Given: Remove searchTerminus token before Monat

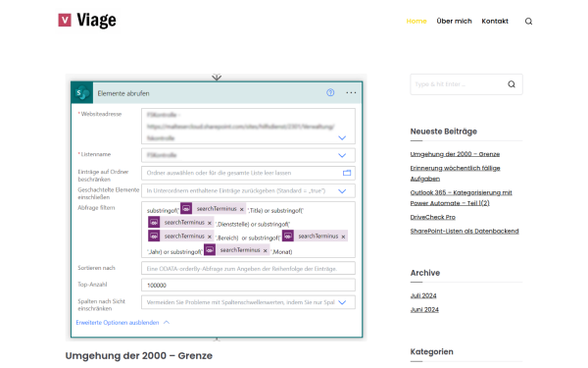Looking at the screenshot, I should point(266,251).
